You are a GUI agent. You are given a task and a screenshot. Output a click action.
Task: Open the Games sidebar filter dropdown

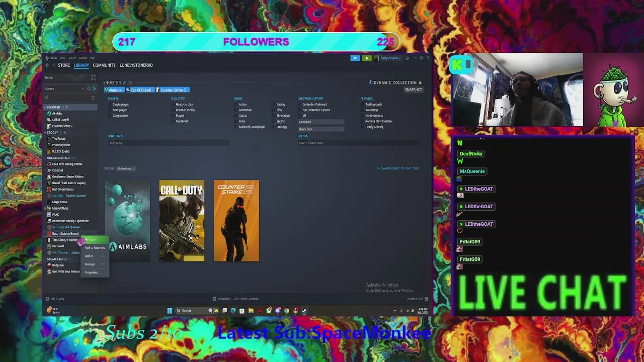point(64,89)
